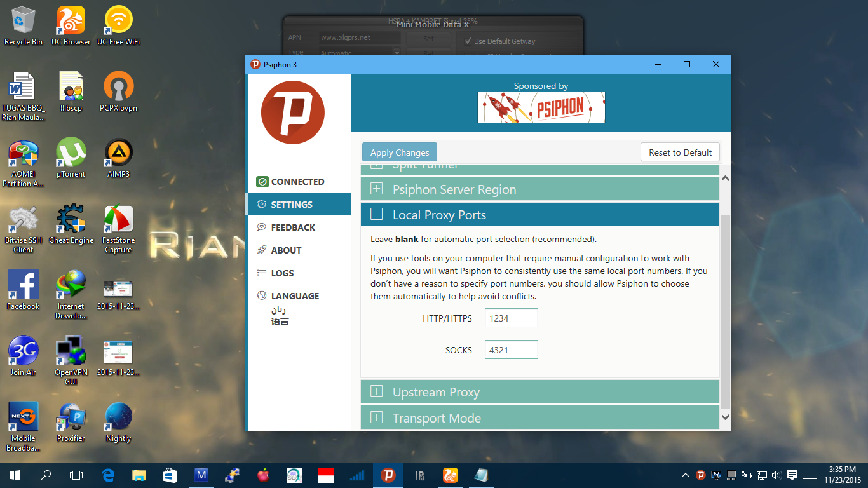Select the AOMEI Partition Assistant desktop icon
Screen dimensions: 868x488
24,163
